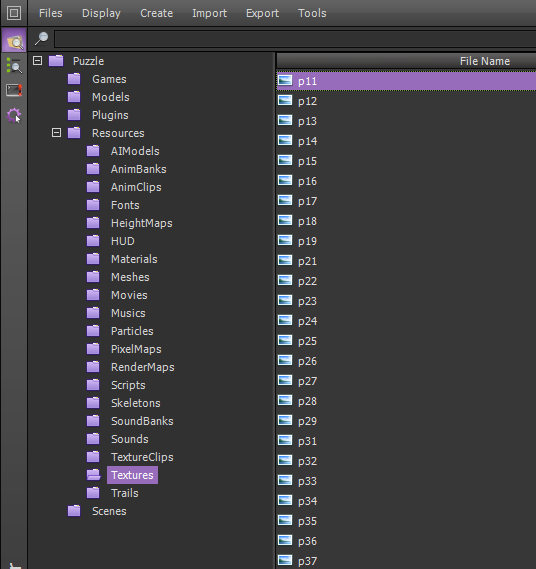Select the RenderMaps folder label
The height and width of the screenshot is (569, 536).
143,367
